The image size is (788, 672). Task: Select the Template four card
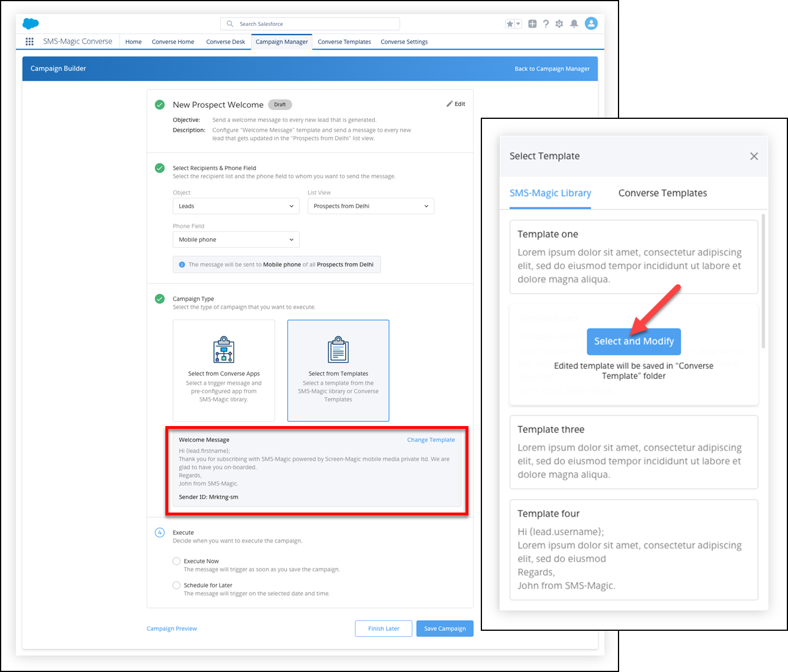pyautogui.click(x=634, y=550)
